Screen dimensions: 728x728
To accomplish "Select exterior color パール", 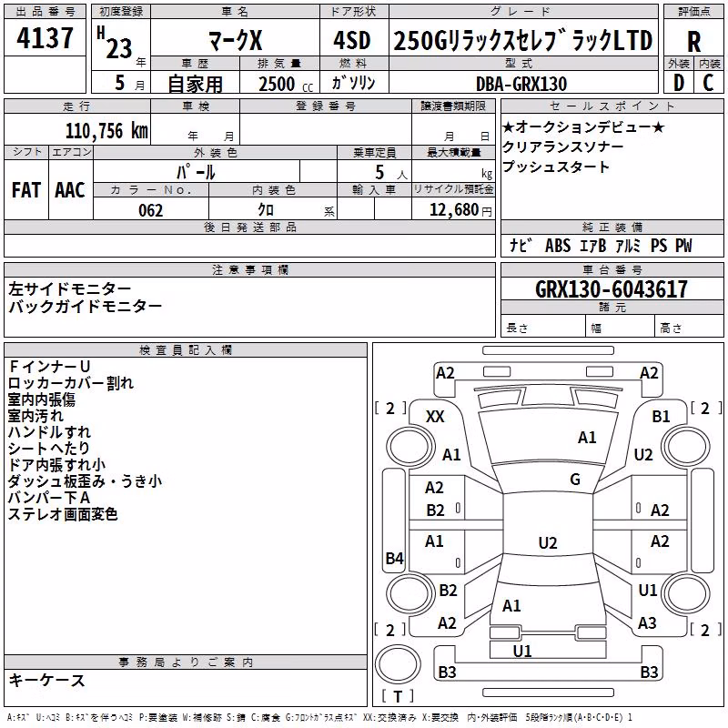I will pyautogui.click(x=196, y=172).
